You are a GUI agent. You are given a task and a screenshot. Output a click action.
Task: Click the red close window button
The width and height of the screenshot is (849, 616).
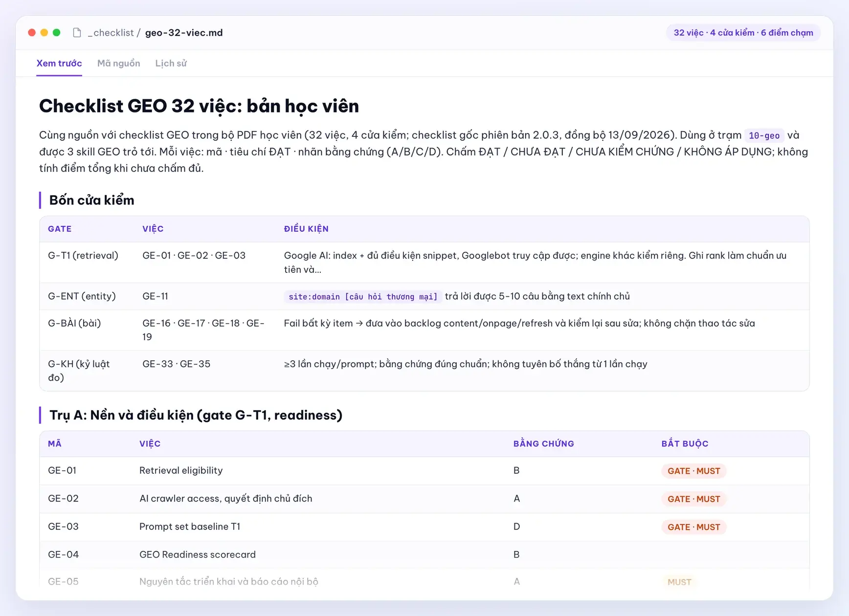pos(32,33)
